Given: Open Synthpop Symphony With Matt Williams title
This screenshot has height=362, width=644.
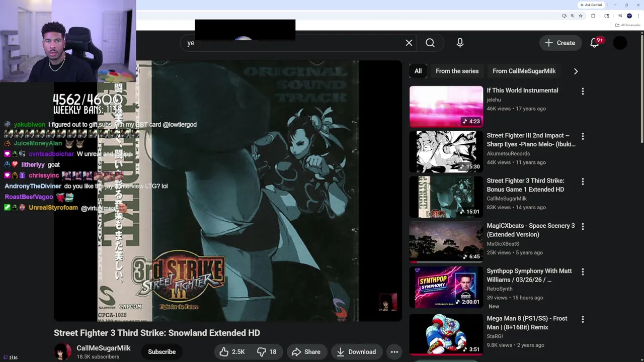Looking at the screenshot, I should [x=529, y=275].
